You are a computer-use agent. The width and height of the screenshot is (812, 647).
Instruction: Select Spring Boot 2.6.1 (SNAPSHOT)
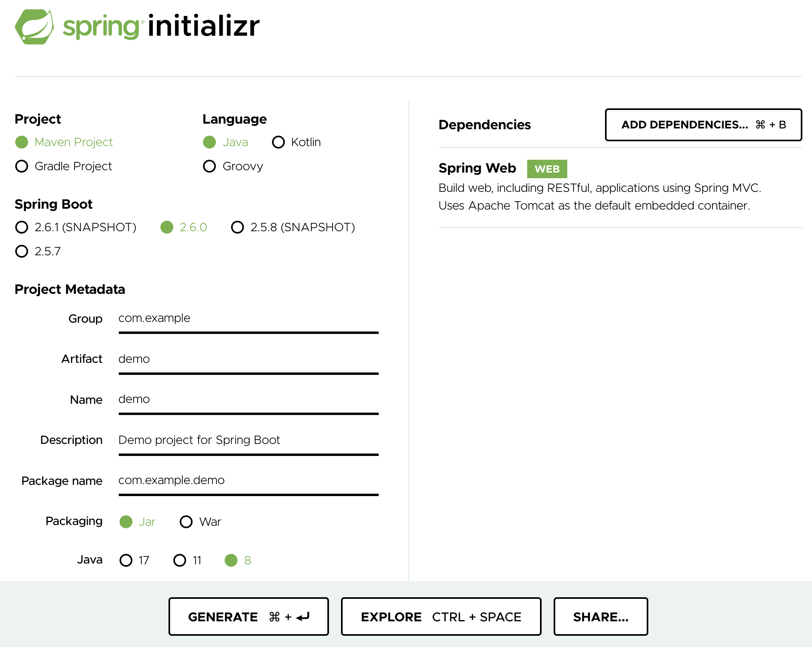pos(22,227)
